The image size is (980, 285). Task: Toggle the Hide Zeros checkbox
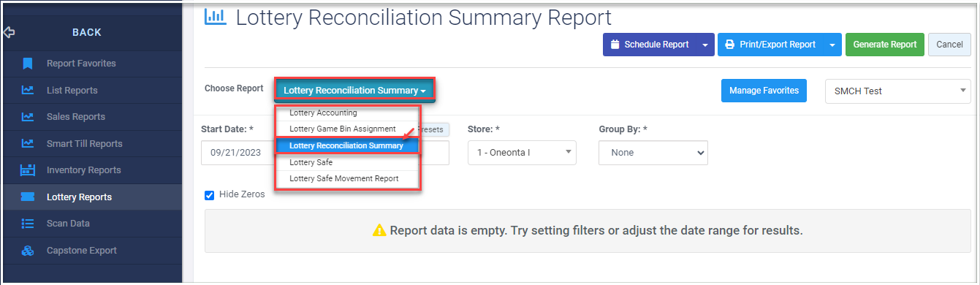pyautogui.click(x=210, y=195)
